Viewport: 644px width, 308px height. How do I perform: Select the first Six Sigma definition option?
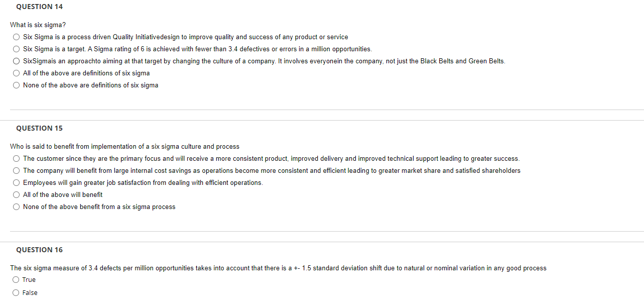tap(16, 36)
